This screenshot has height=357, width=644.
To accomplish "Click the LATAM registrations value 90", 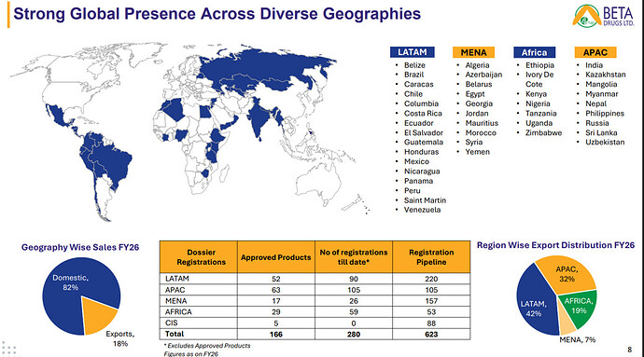I will [354, 279].
